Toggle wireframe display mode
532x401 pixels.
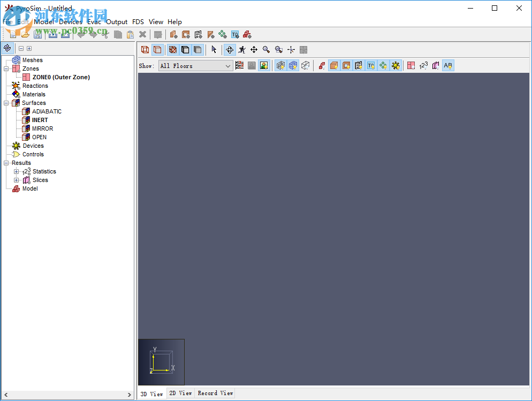click(145, 49)
